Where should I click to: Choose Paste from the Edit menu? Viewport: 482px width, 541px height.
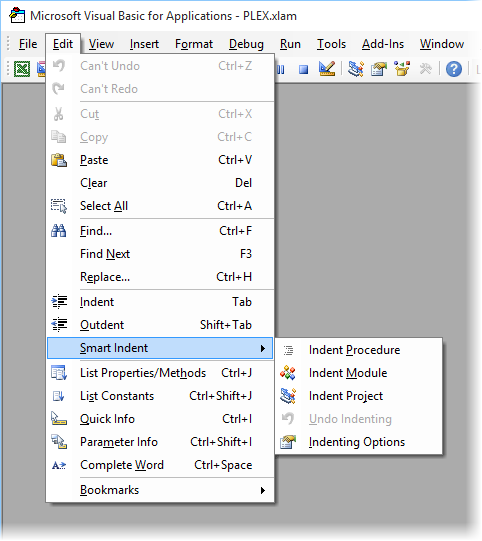tap(160, 160)
